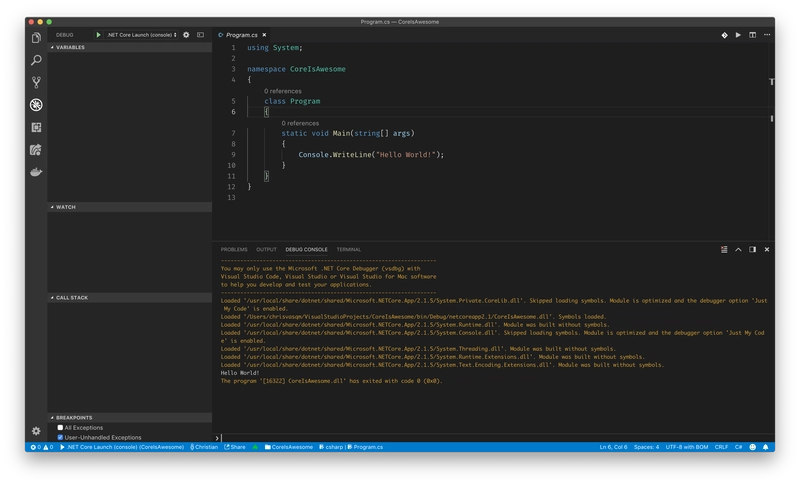Move the bottom panel to the side
This screenshot has width=800, height=485.
tap(753, 249)
